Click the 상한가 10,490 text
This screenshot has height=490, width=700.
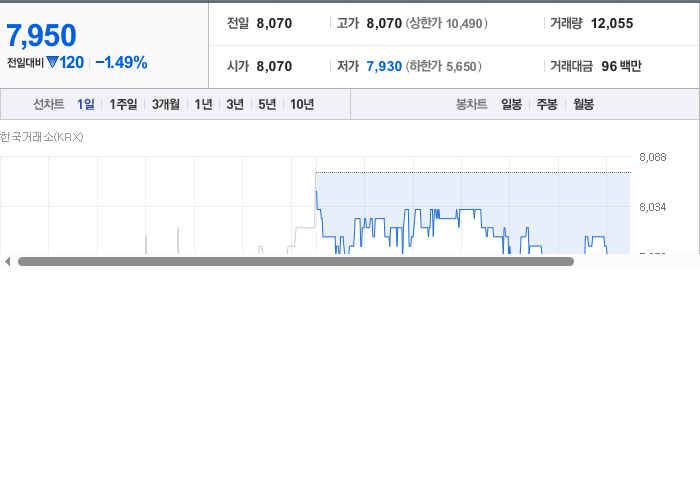[x=446, y=23]
